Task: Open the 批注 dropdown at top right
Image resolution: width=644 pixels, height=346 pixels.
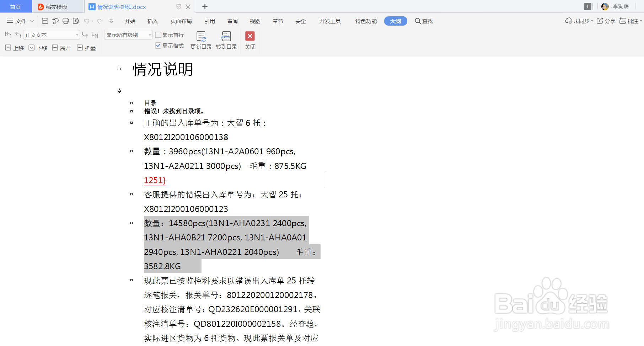Action: pyautogui.click(x=631, y=21)
